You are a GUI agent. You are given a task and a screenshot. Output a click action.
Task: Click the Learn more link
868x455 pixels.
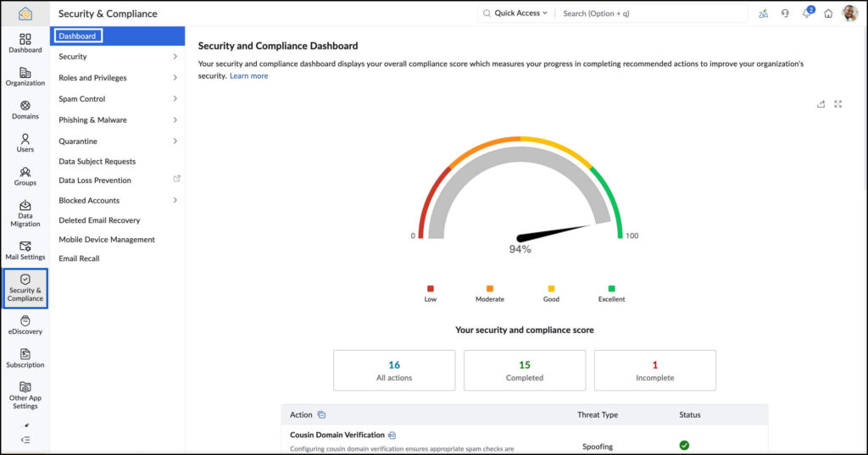[248, 76]
